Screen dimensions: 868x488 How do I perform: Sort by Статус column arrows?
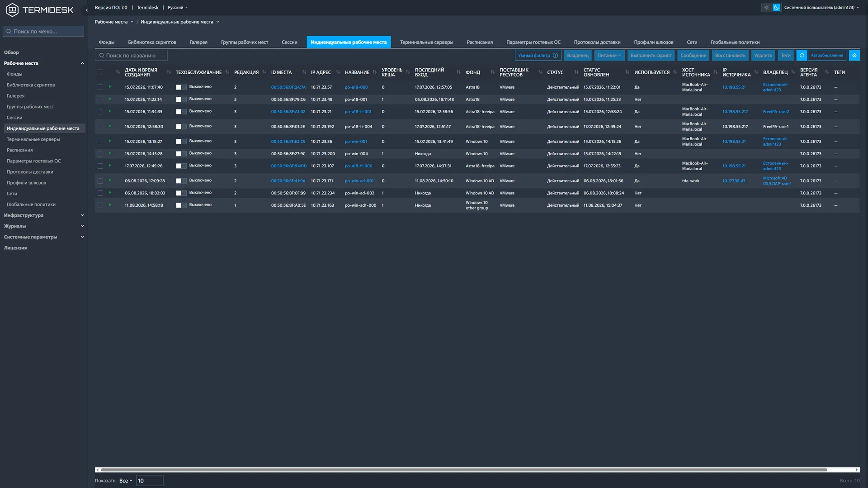point(576,72)
